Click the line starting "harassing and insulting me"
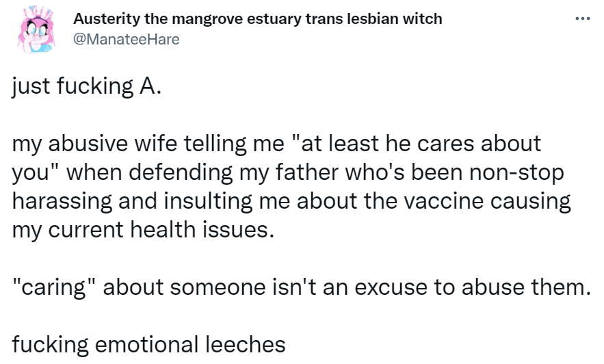 [x=291, y=201]
